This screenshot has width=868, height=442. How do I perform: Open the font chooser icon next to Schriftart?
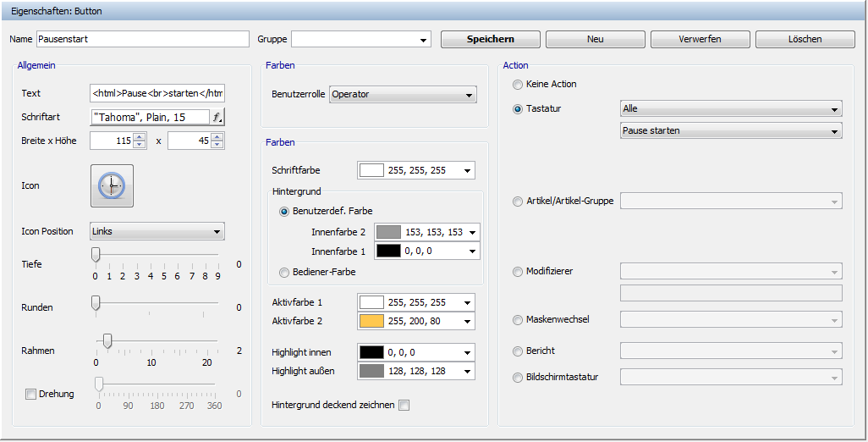tap(217, 118)
